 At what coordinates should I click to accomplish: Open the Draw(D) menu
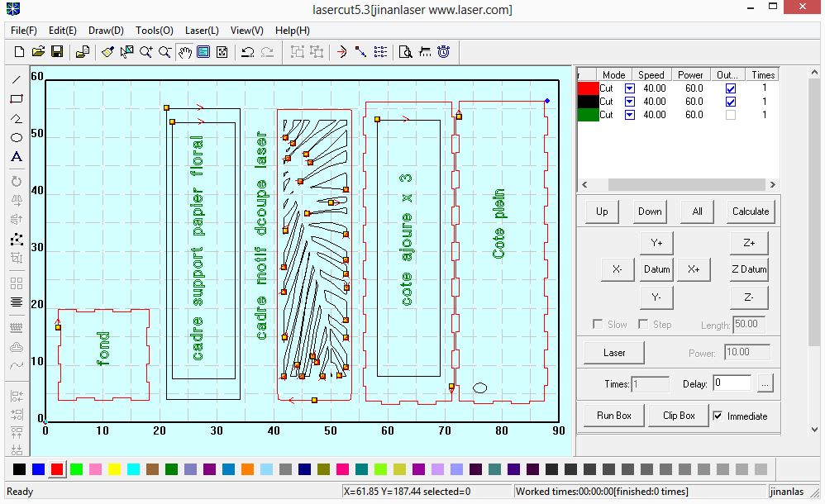pyautogui.click(x=106, y=31)
